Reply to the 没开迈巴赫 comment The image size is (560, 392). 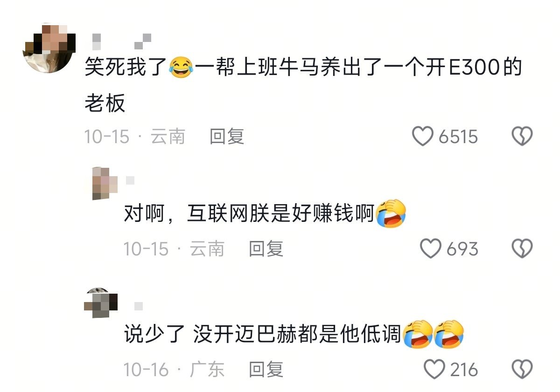tap(266, 370)
